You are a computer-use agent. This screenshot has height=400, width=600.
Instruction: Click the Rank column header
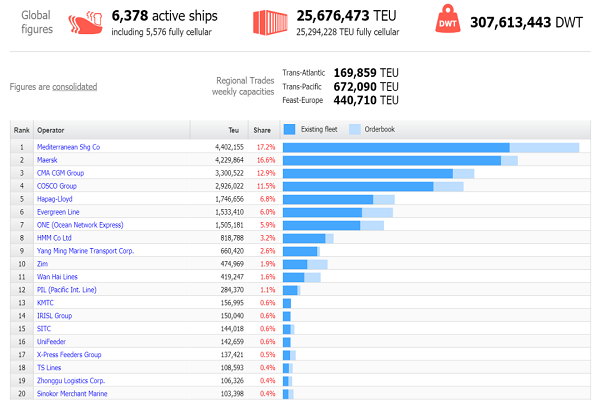tap(21, 130)
